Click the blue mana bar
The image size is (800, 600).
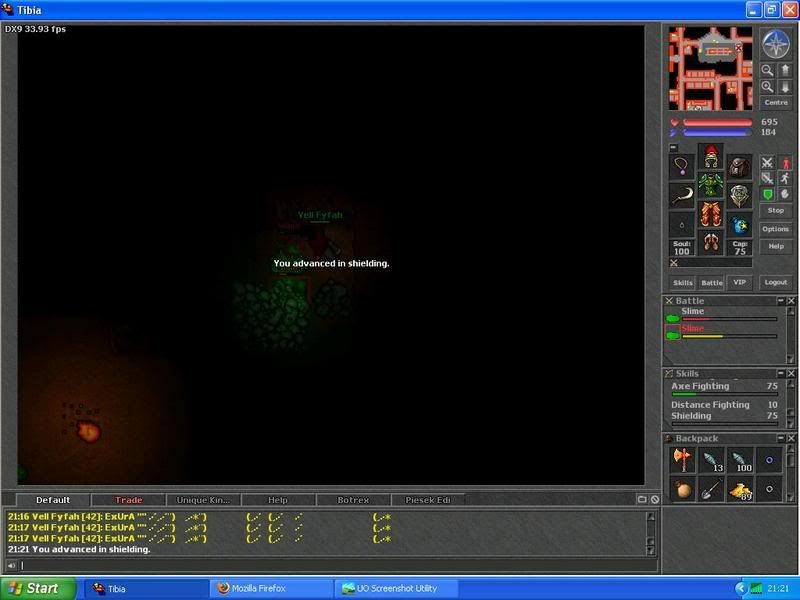(x=717, y=133)
